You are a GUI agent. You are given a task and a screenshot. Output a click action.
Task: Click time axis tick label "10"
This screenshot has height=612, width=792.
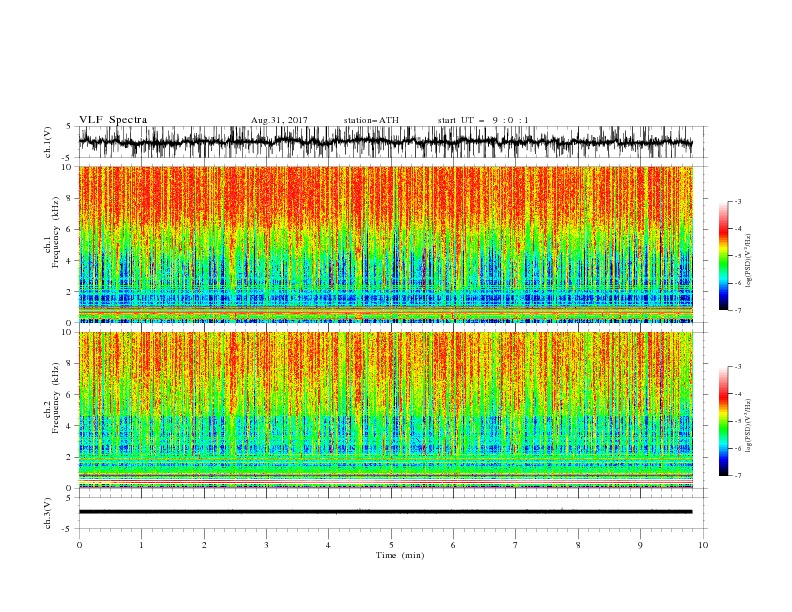tap(703, 545)
